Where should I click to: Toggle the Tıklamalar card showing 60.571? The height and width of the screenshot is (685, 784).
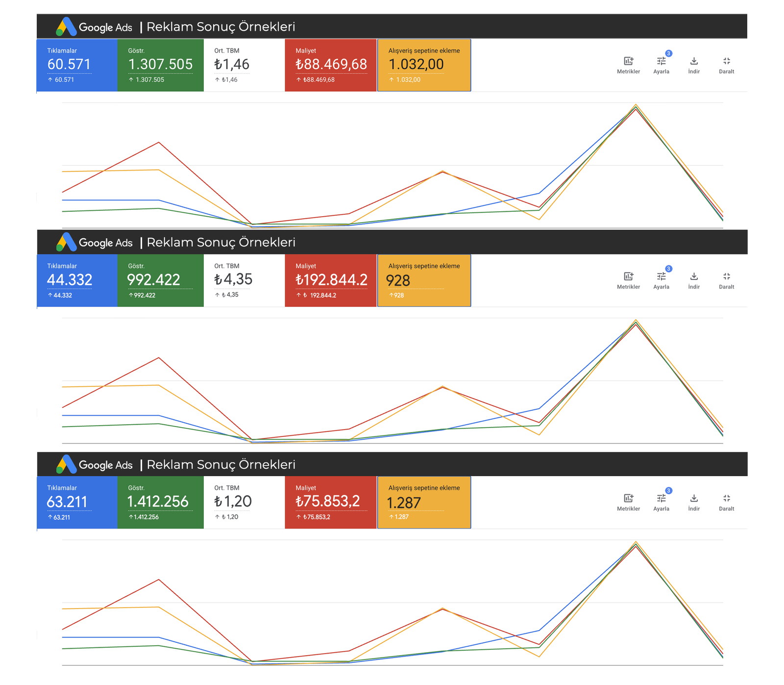point(77,65)
